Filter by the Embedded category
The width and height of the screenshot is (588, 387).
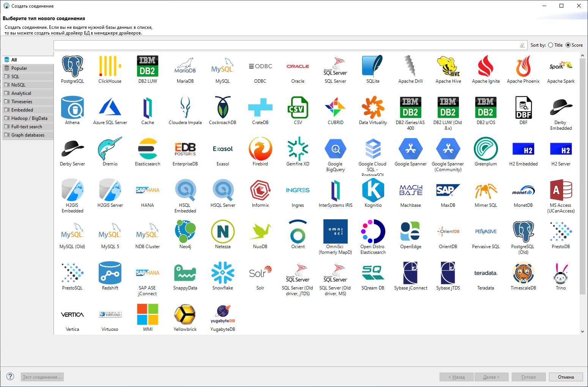28,110
